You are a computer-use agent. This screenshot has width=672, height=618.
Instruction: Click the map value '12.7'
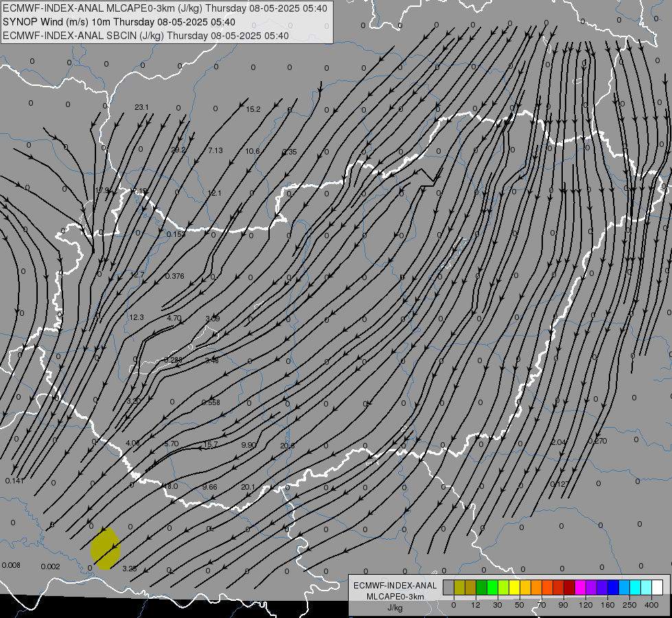[x=137, y=275]
